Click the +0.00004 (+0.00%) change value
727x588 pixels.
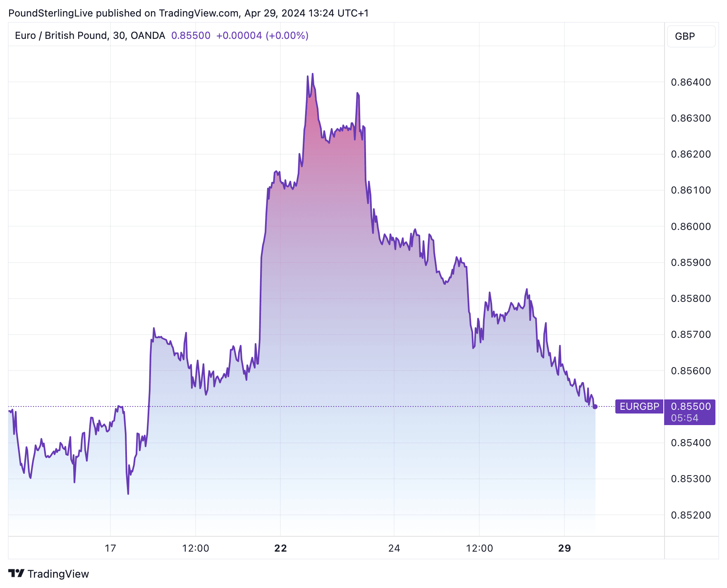point(262,36)
